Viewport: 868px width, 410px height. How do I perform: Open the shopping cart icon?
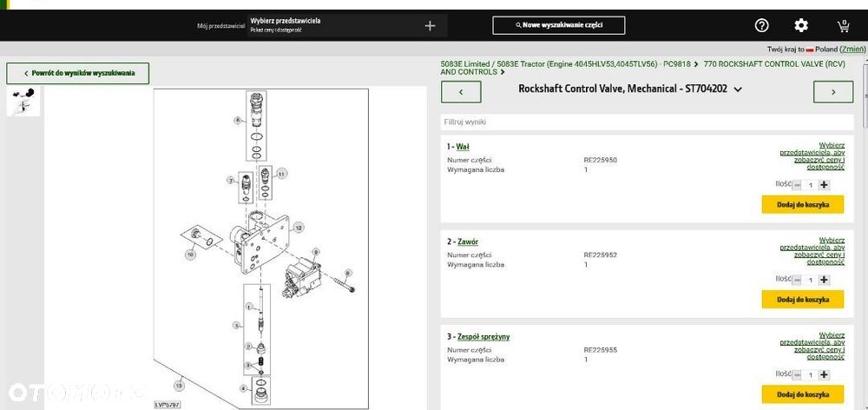(843, 25)
